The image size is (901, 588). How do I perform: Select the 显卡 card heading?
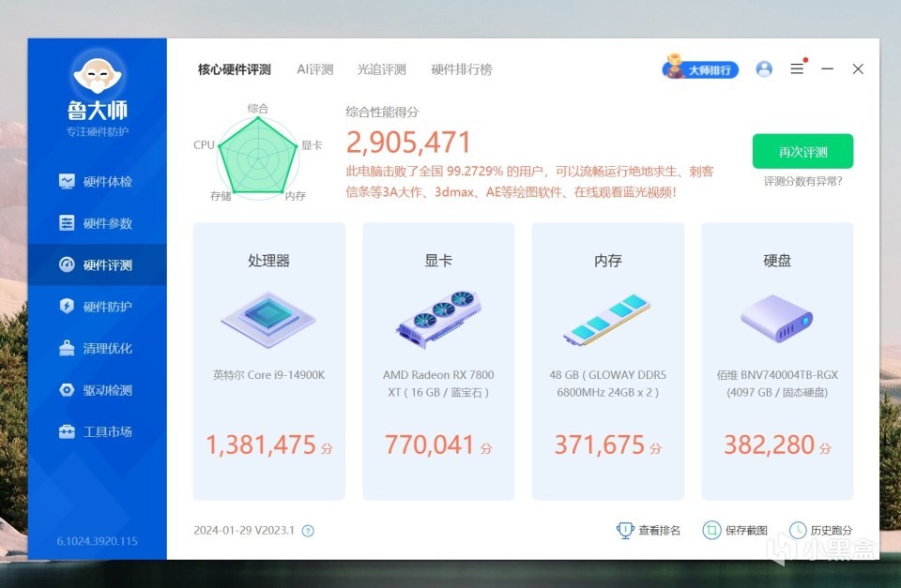[438, 261]
